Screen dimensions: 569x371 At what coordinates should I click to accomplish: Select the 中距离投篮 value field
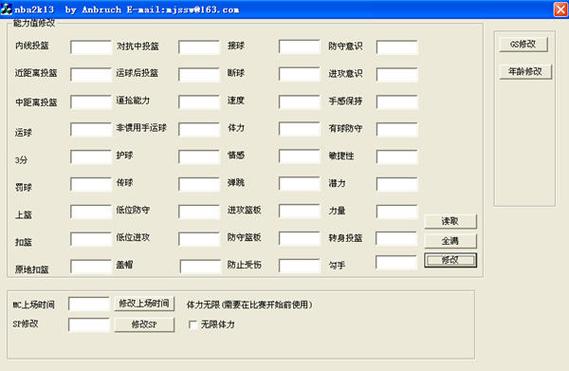(91, 102)
